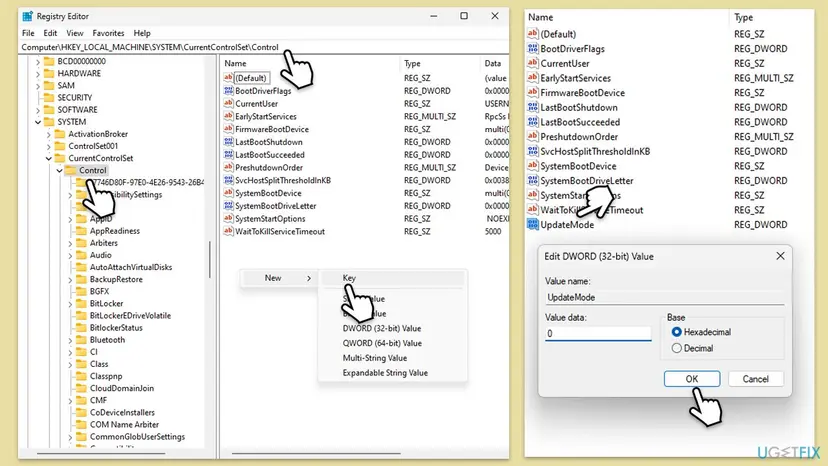Click the Value data input field
This screenshot has width=828, height=466.
(x=598, y=333)
